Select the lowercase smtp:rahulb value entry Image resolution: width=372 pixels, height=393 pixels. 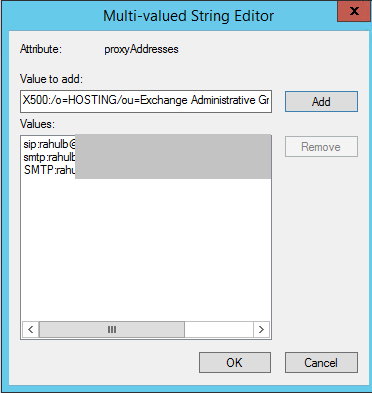coord(49,157)
